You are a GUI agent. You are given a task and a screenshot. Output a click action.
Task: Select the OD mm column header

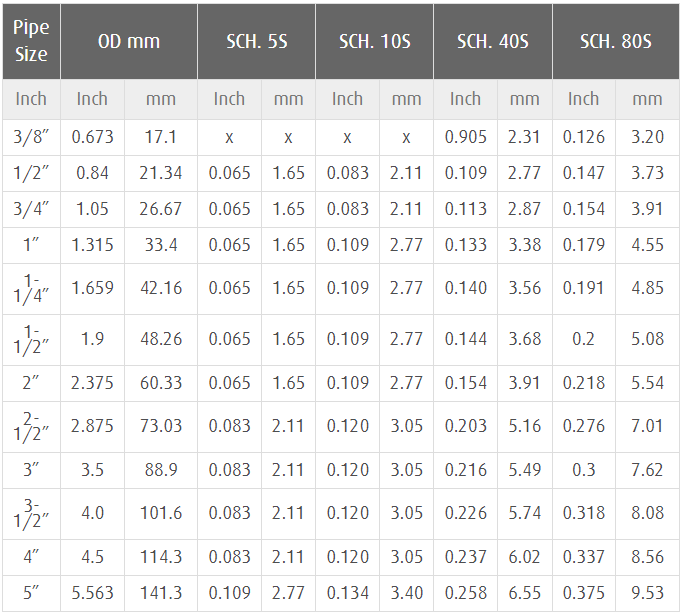[x=129, y=42]
